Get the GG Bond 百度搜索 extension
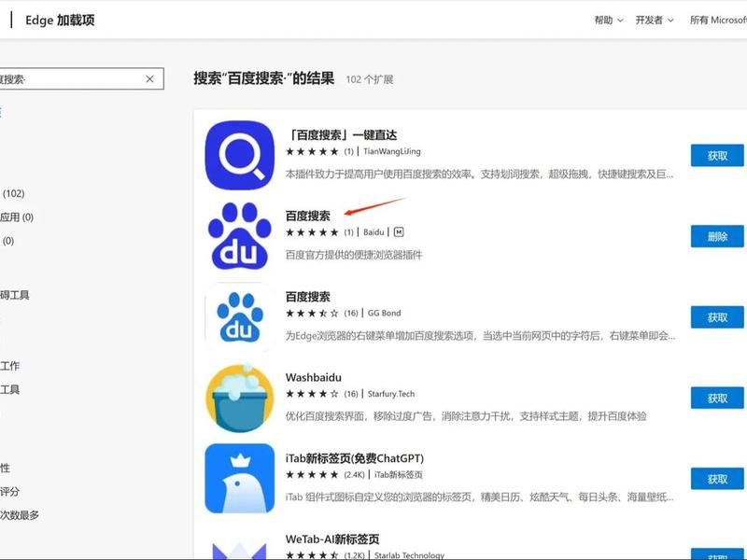The image size is (747, 560). [x=717, y=317]
